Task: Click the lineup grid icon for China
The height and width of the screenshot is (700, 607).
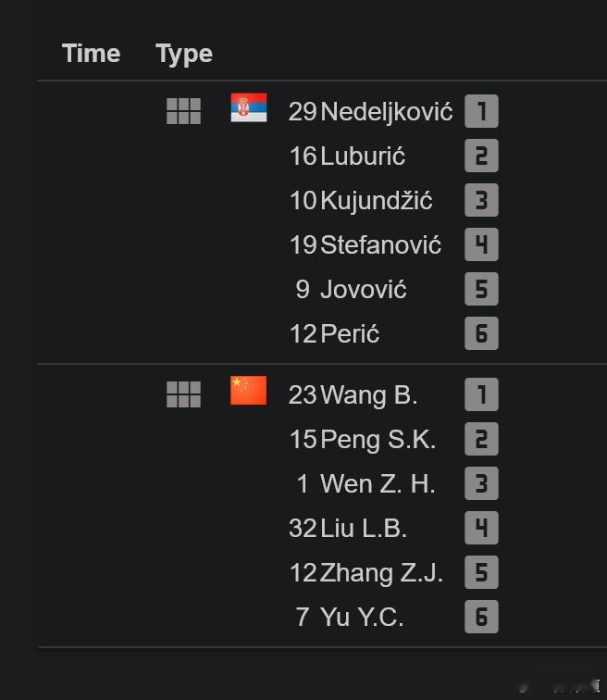Action: [x=183, y=394]
